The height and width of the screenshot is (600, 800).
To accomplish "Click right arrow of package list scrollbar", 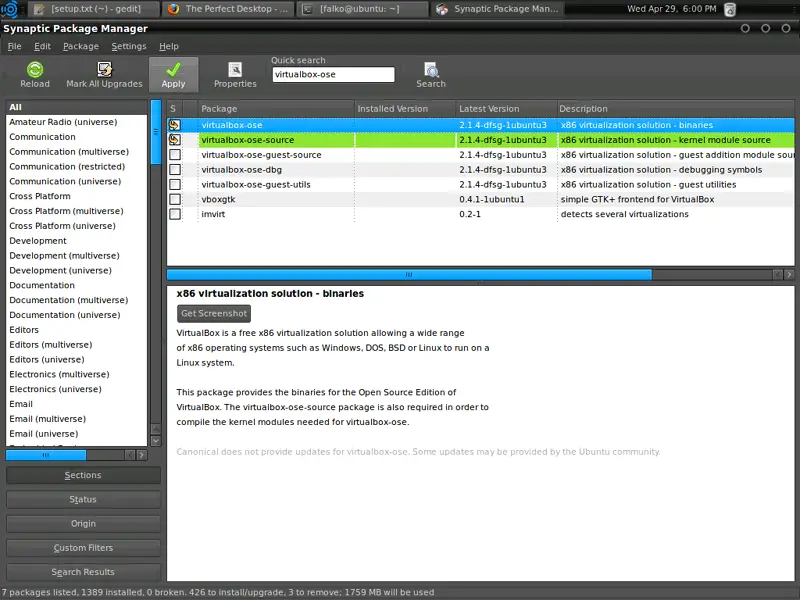I will tap(789, 274).
